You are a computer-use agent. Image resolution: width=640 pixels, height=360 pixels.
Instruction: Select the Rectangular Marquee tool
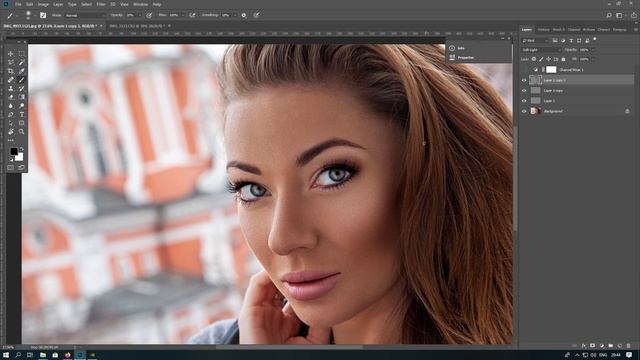coord(22,54)
